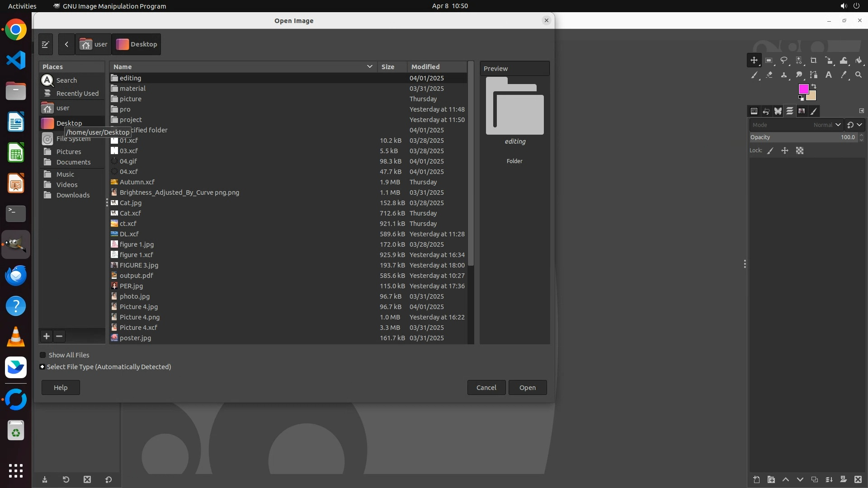868x488 pixels.
Task: Enable the Show All Files checkbox
Action: [43, 355]
